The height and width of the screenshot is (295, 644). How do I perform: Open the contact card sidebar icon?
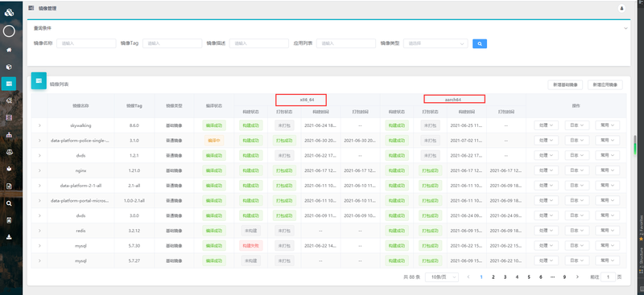(9, 220)
